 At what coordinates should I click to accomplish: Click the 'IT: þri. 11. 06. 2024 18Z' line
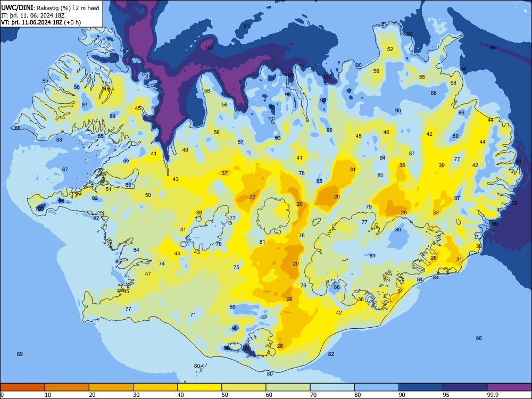pyautogui.click(x=33, y=15)
